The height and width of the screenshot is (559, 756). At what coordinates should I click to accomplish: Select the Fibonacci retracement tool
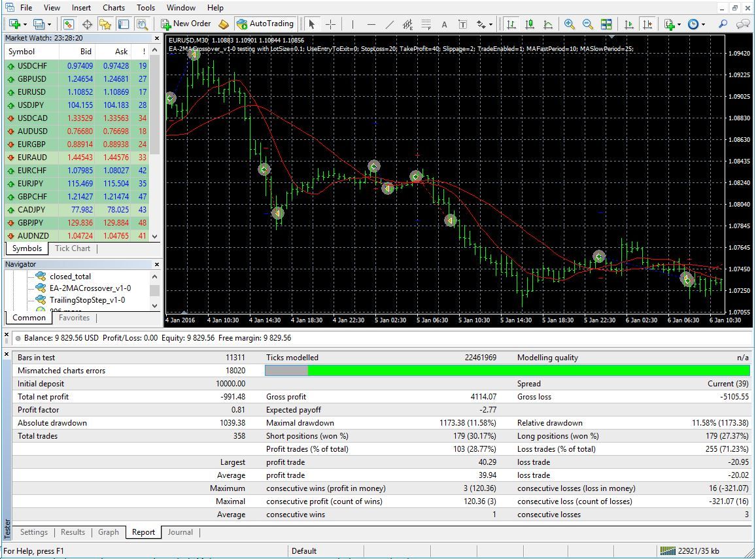pos(426,24)
